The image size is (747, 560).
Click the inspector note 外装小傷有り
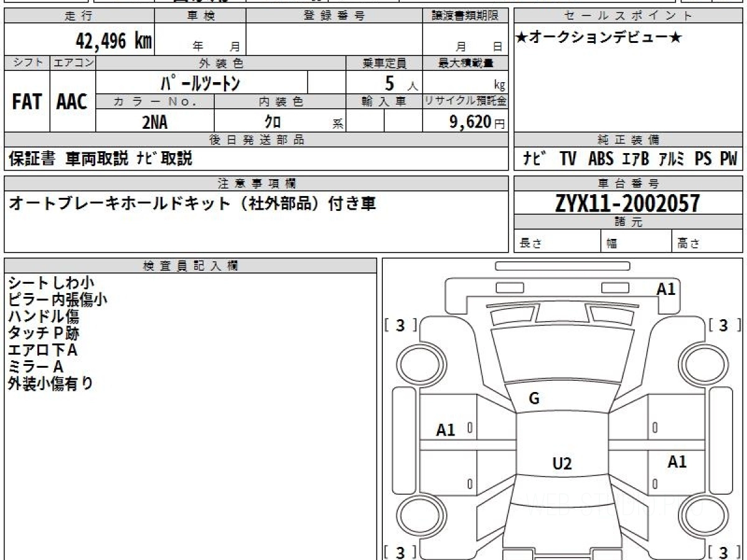(x=50, y=384)
